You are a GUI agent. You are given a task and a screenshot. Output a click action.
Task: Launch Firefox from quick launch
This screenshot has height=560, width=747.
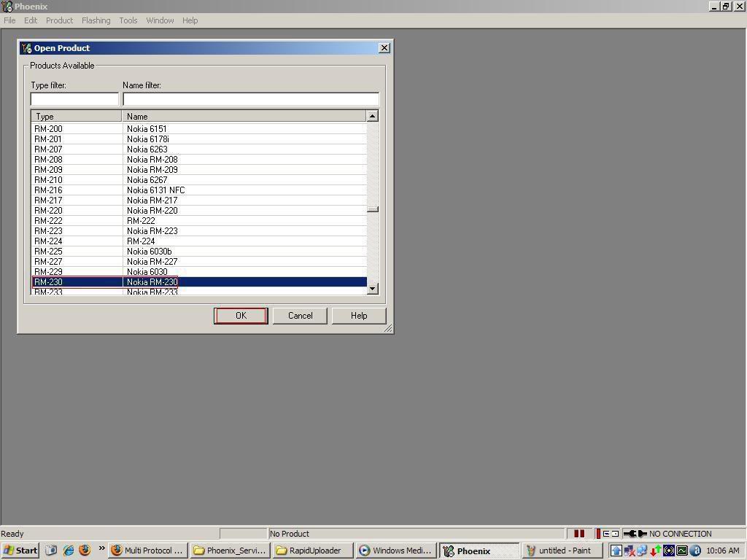[x=85, y=551]
